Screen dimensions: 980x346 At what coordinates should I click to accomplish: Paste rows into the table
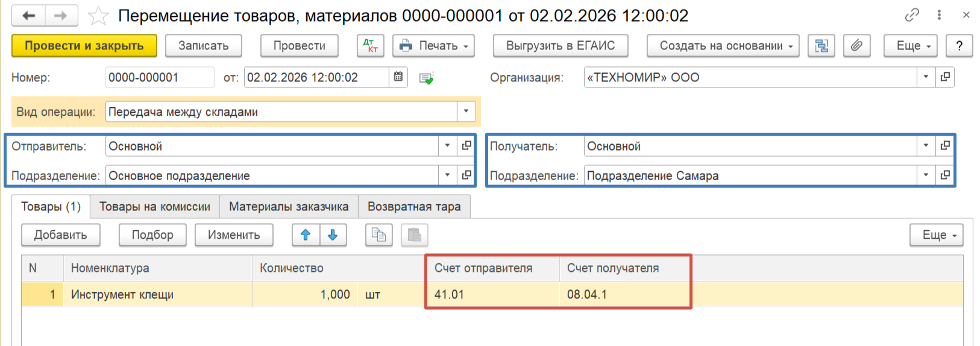pyautogui.click(x=415, y=235)
